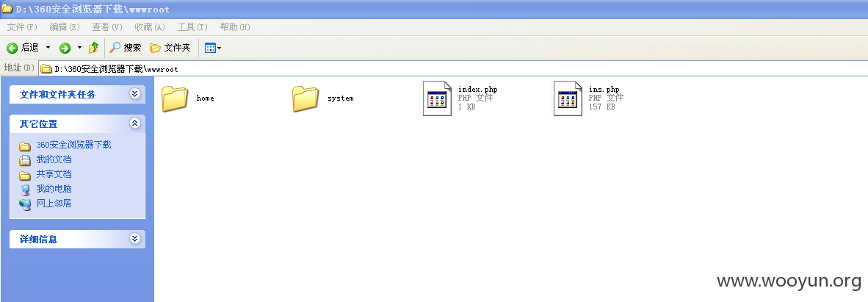Toggle the 文件夹 folders pane
This screenshot has height=302, width=868.
[x=170, y=48]
